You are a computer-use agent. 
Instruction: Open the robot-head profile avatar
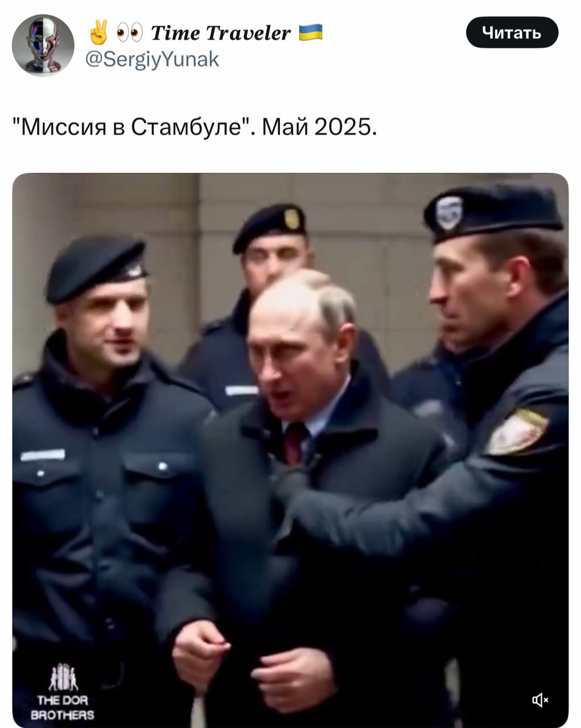pos(43,45)
